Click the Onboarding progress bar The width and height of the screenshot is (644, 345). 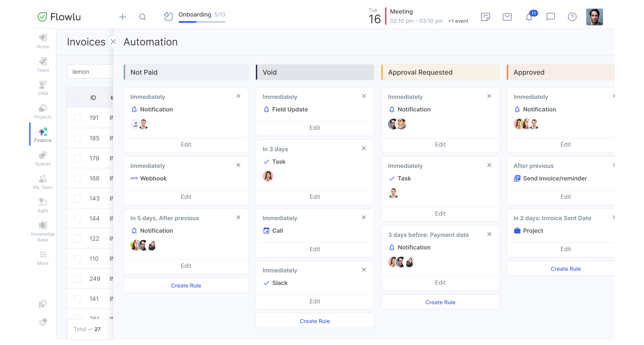(202, 22)
